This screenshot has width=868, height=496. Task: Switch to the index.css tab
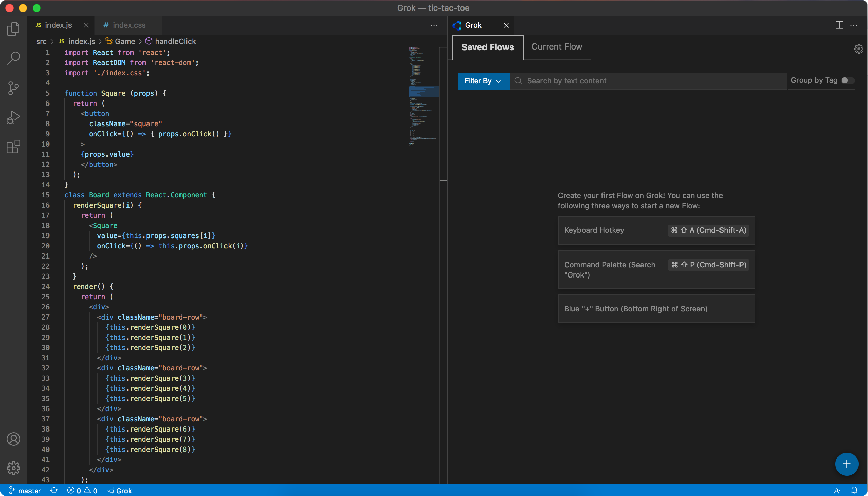click(x=129, y=25)
